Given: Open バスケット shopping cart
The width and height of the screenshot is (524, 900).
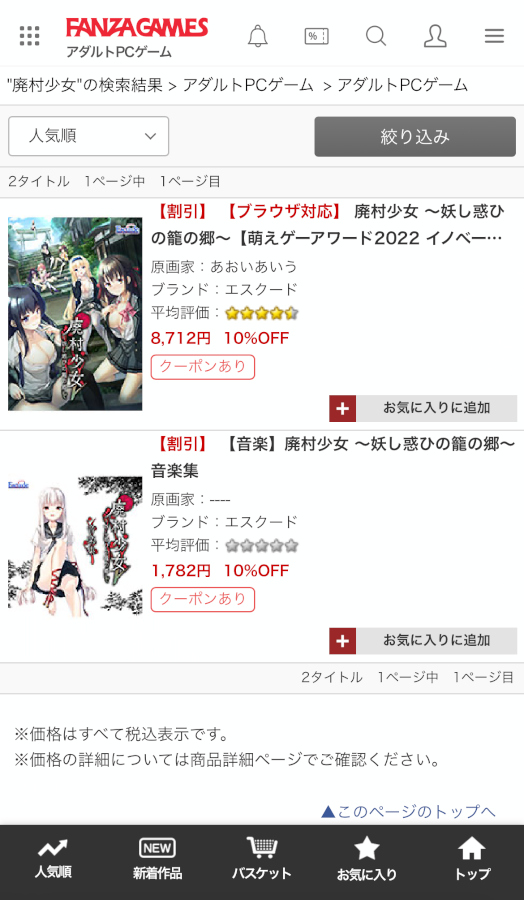Looking at the screenshot, I should (262, 859).
